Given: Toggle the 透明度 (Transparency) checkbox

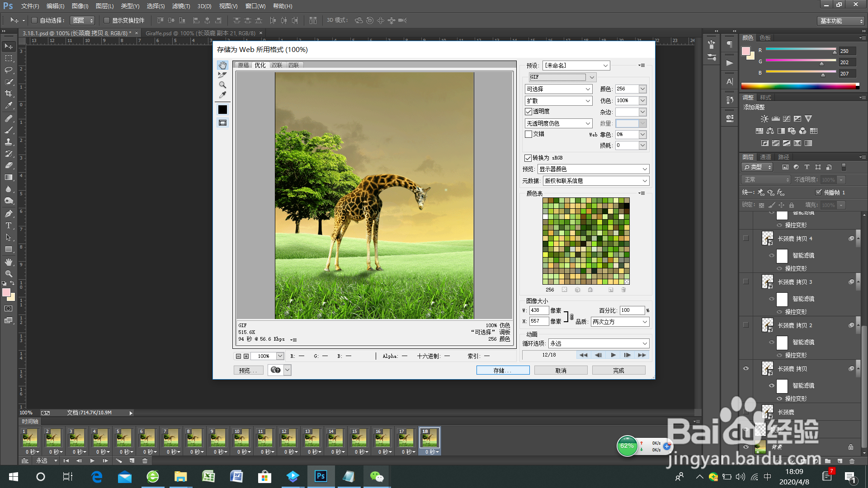Looking at the screenshot, I should (528, 112).
